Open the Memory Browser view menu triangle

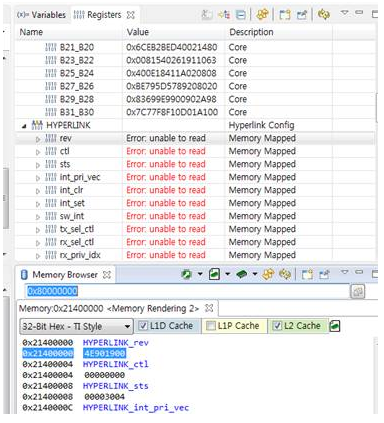point(344,273)
